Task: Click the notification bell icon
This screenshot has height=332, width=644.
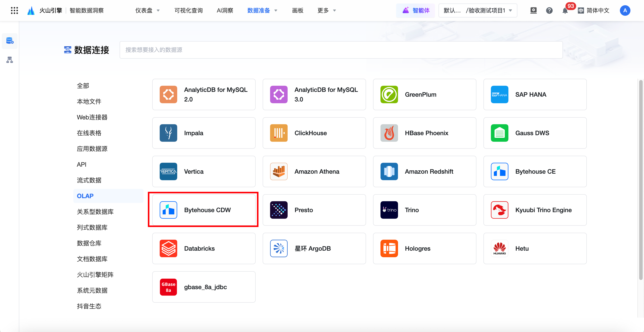Action: click(x=565, y=11)
